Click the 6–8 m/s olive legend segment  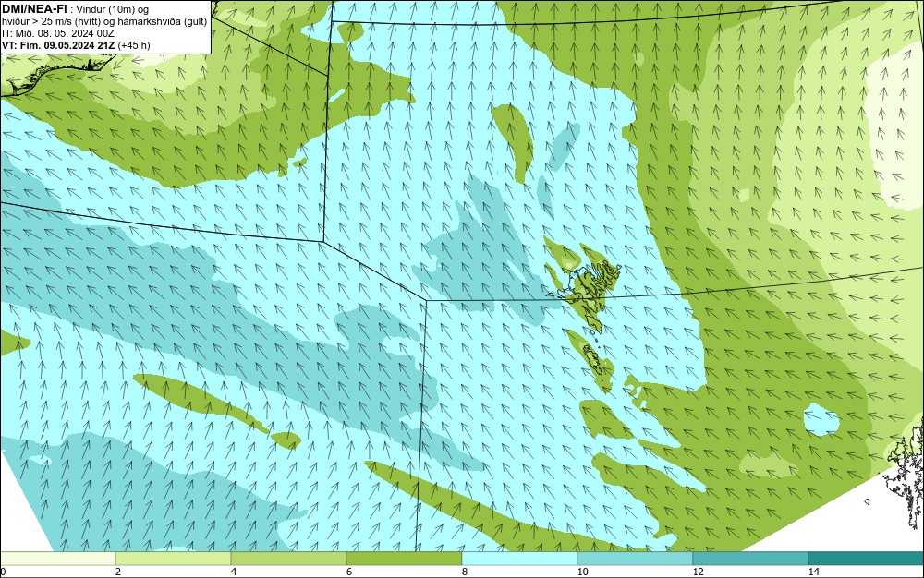point(405,558)
